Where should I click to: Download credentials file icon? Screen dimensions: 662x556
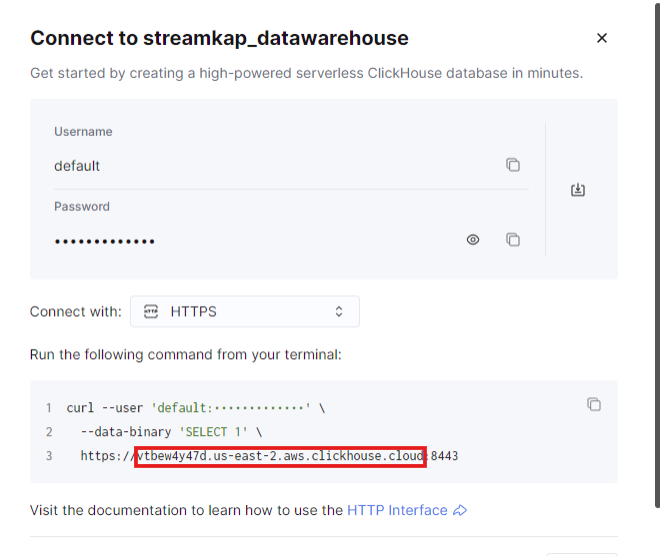(x=578, y=190)
